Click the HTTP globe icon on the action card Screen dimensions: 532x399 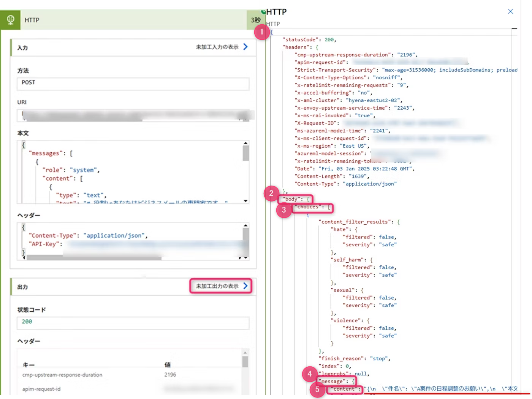coord(10,20)
